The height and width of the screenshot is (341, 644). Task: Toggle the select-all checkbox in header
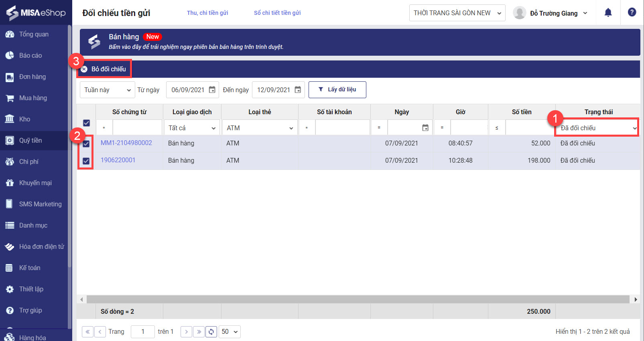tap(86, 123)
